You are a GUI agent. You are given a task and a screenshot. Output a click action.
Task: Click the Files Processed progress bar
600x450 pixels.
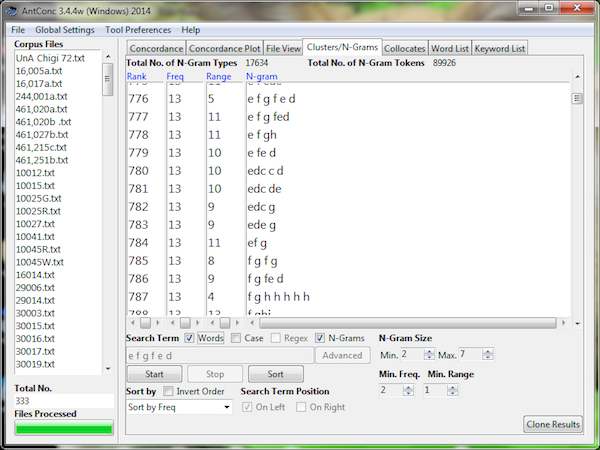[64, 428]
